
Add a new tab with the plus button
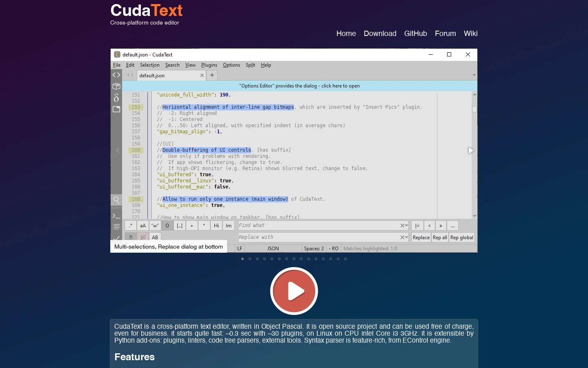tap(212, 75)
